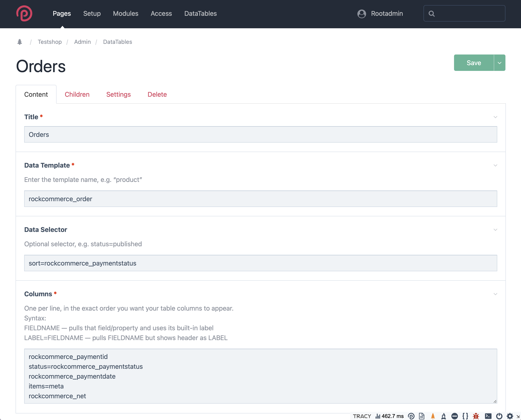Open the Settings tab
The width and height of the screenshot is (521, 420).
(118, 94)
